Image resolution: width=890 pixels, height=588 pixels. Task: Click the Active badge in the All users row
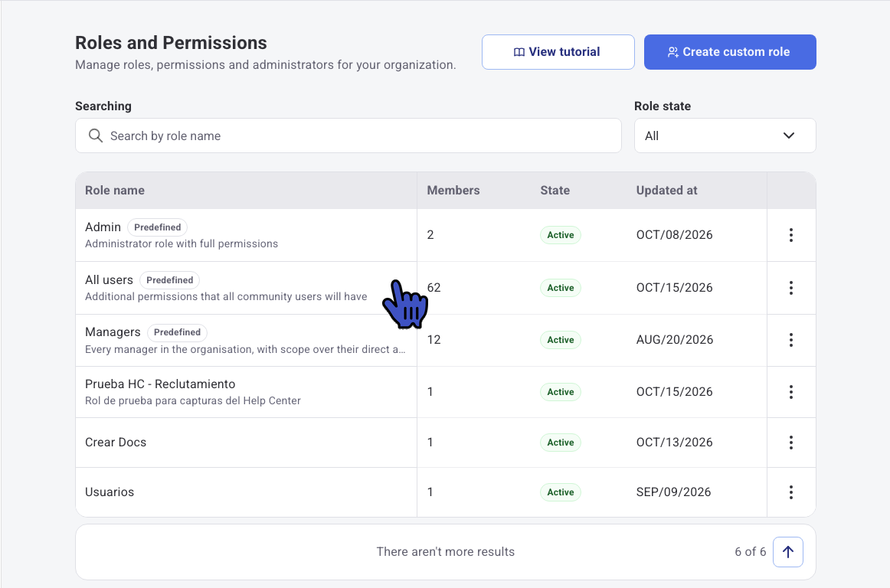[560, 288]
